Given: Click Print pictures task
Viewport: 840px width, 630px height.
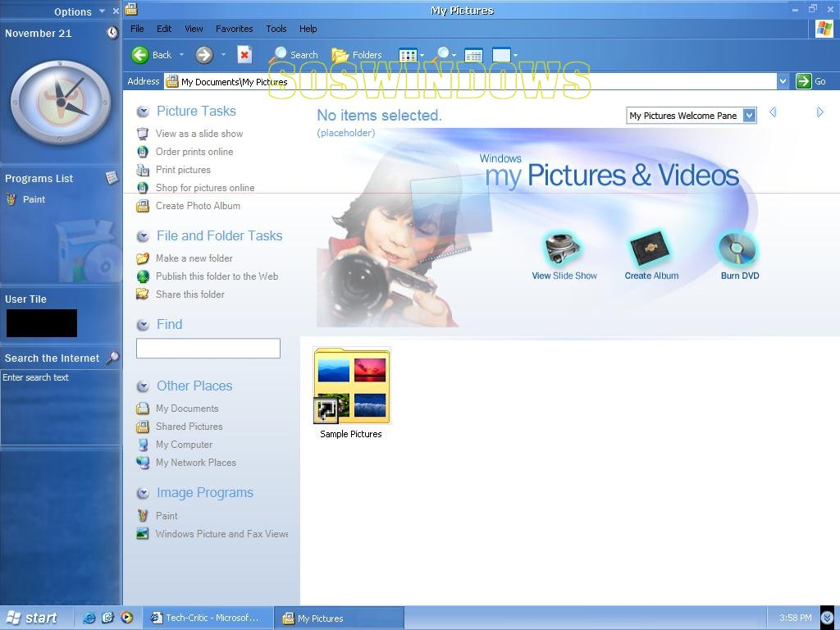Looking at the screenshot, I should (x=183, y=170).
